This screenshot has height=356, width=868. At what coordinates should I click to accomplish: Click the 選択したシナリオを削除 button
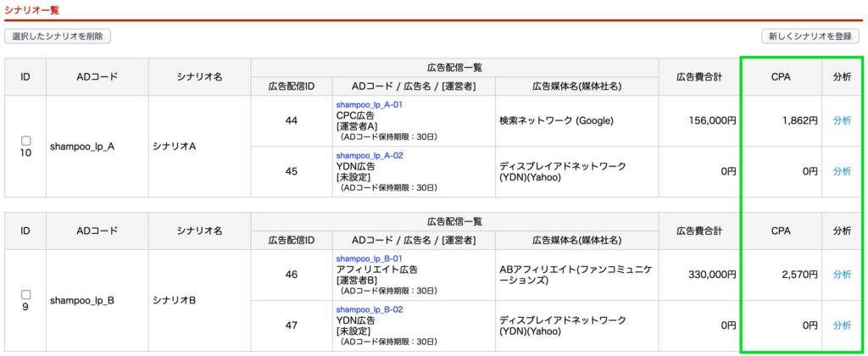point(58,36)
